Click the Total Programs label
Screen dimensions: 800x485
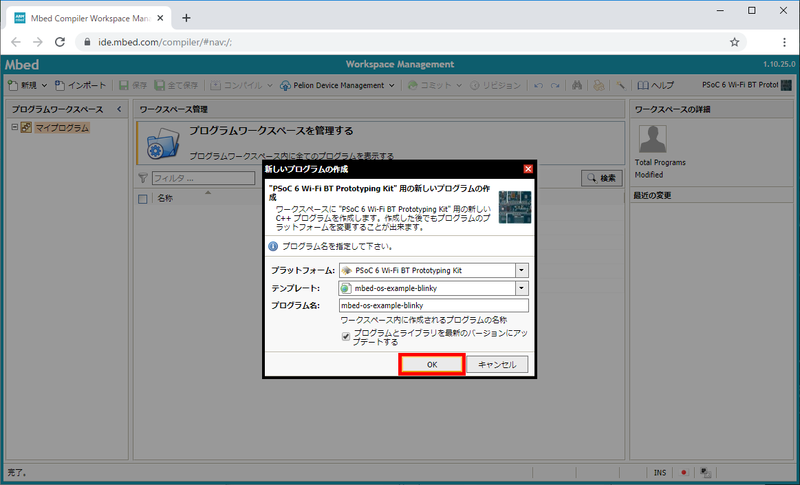[x=660, y=162]
